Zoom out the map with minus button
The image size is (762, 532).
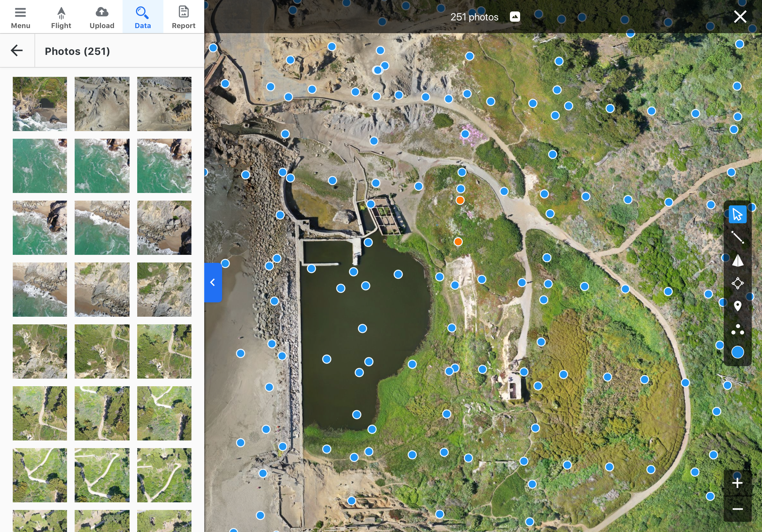click(737, 509)
